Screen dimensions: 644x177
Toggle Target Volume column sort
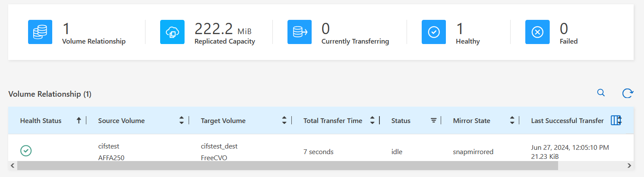point(284,120)
